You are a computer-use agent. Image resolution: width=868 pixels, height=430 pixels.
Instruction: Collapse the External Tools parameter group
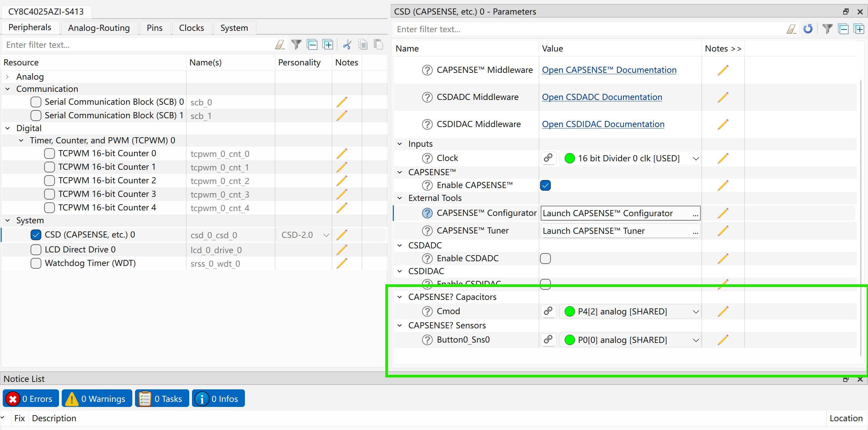(x=400, y=198)
